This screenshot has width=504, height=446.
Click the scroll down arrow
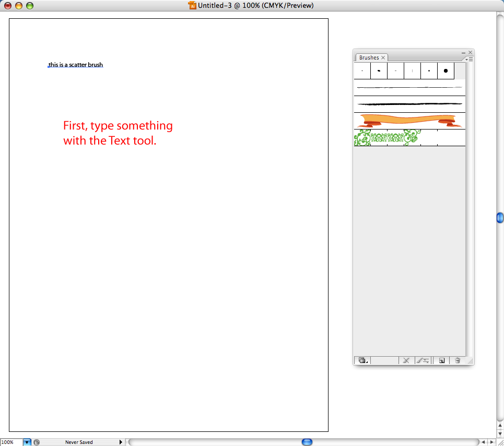[x=500, y=434]
